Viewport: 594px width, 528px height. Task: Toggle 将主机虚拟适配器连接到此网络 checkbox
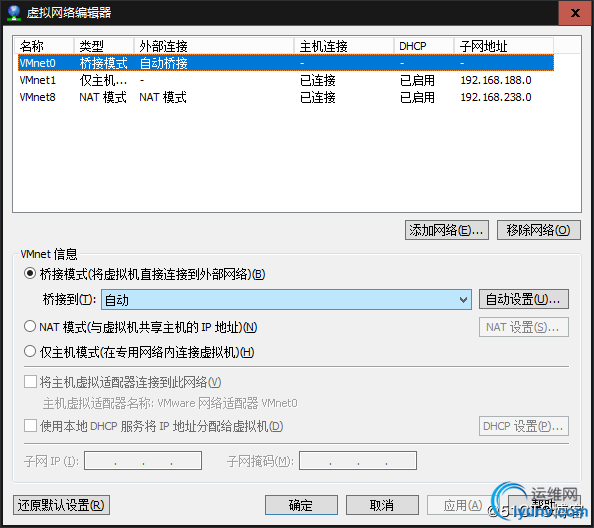(x=30, y=381)
